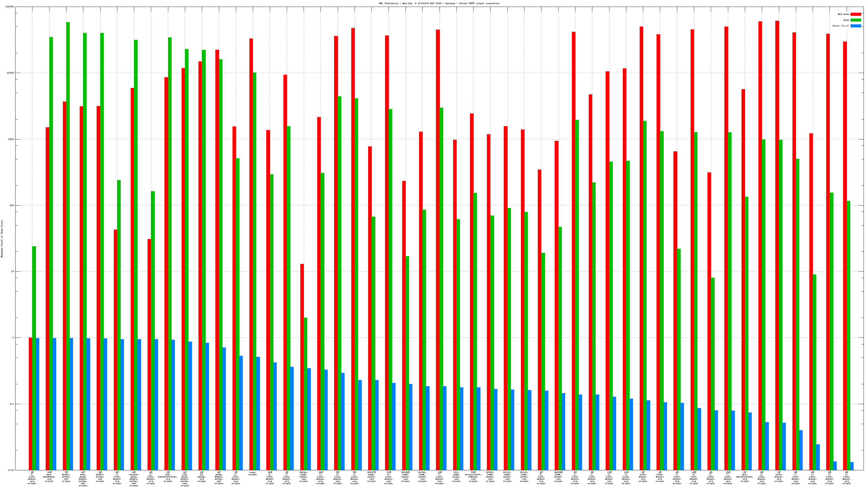The height and width of the screenshot is (488, 868).
Task: Click the 3640a.iadb.isipp.com x-axis label
Action: 304,477
